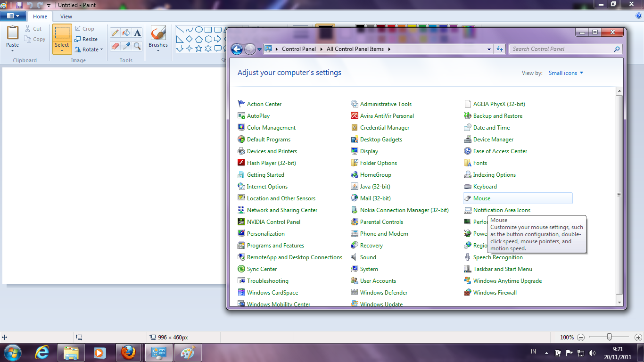This screenshot has width=644, height=362.
Task: Refresh the Control Panel address bar
Action: coord(500,49)
